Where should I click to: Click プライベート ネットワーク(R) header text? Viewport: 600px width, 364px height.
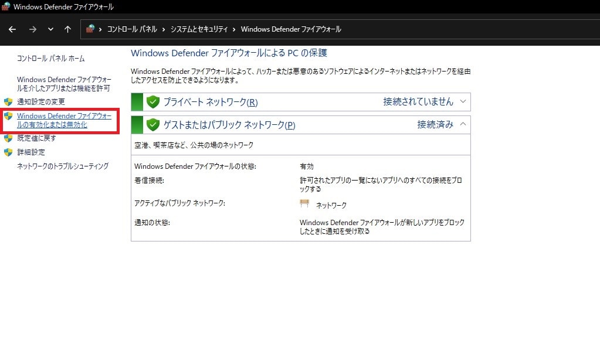pyautogui.click(x=211, y=102)
